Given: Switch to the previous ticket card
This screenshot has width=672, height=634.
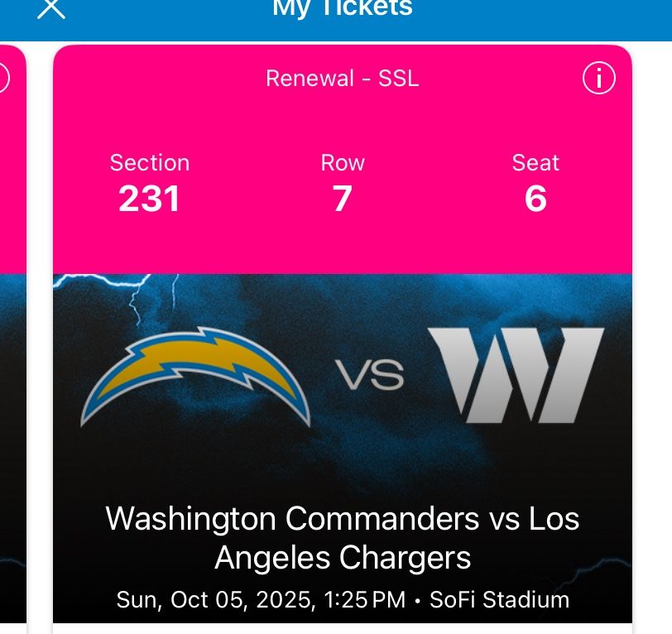Looking at the screenshot, I should pyautogui.click(x=12, y=331).
